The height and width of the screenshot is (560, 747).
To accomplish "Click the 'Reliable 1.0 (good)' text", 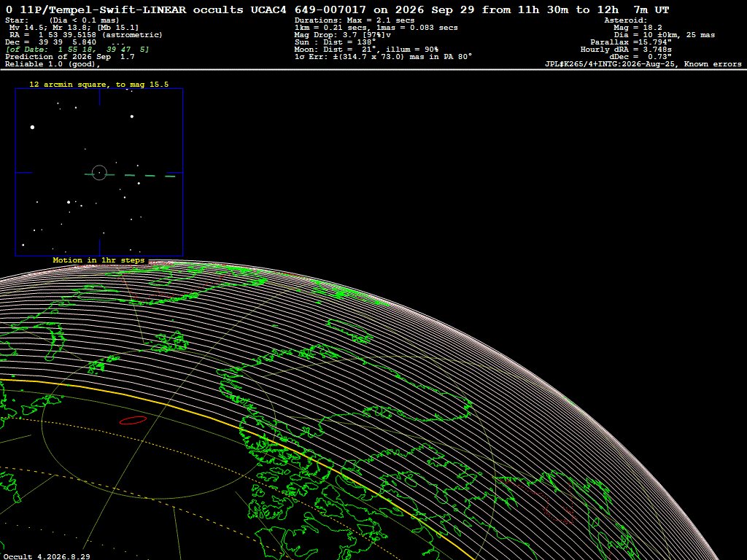I will coord(53,64).
